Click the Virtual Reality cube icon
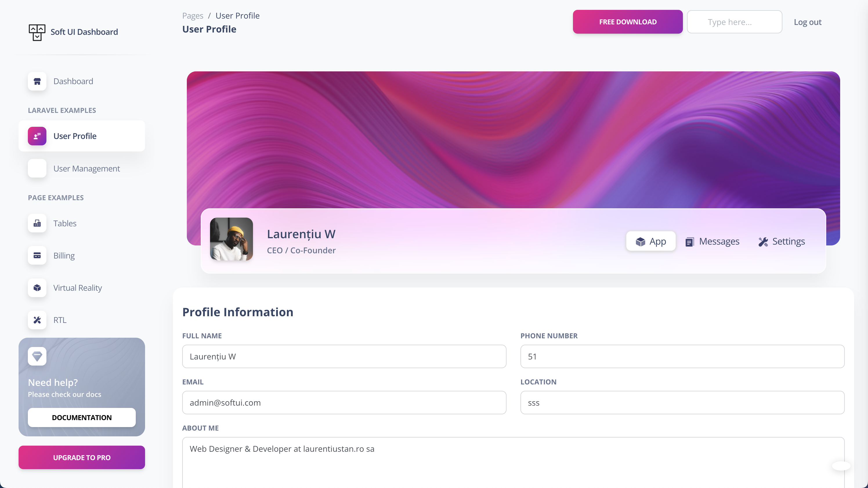Viewport: 868px width, 488px height. point(37,288)
